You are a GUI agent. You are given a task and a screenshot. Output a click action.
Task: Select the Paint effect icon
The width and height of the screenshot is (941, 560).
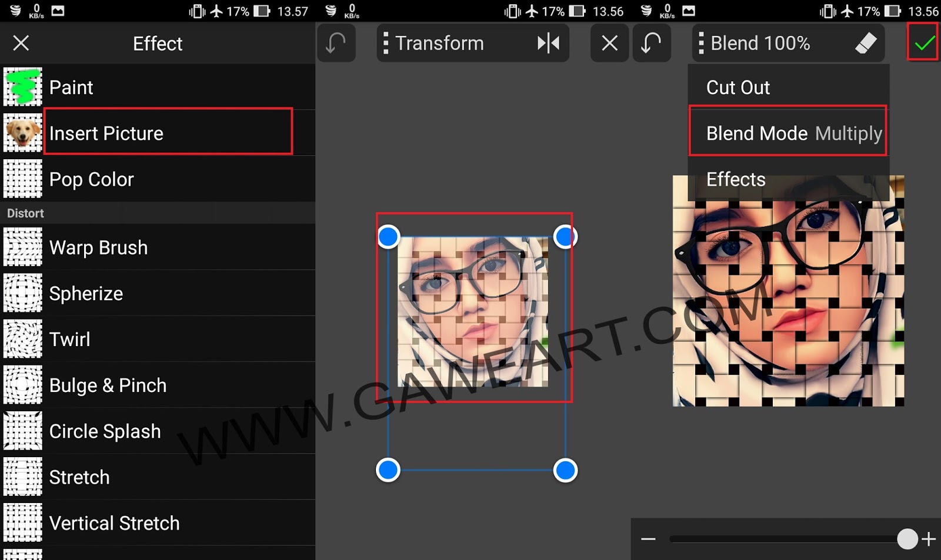pyautogui.click(x=22, y=87)
